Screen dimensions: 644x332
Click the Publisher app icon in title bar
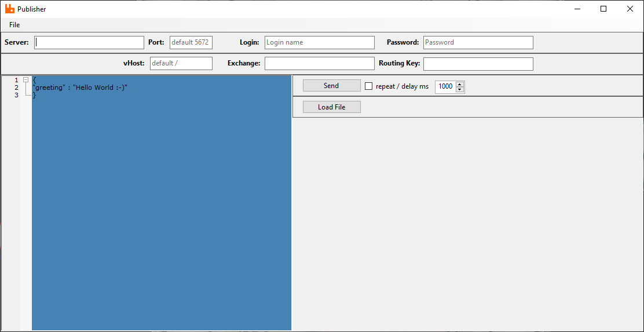(x=9, y=9)
